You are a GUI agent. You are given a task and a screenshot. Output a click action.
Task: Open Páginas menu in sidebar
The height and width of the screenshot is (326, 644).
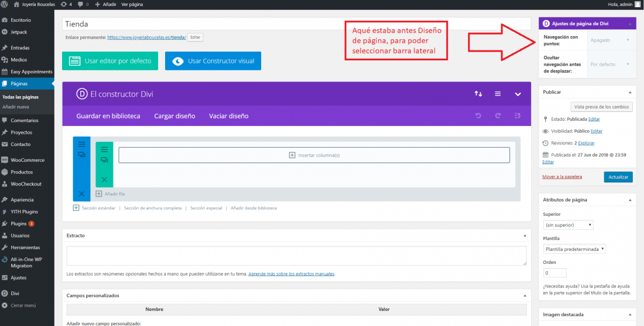[27, 83]
